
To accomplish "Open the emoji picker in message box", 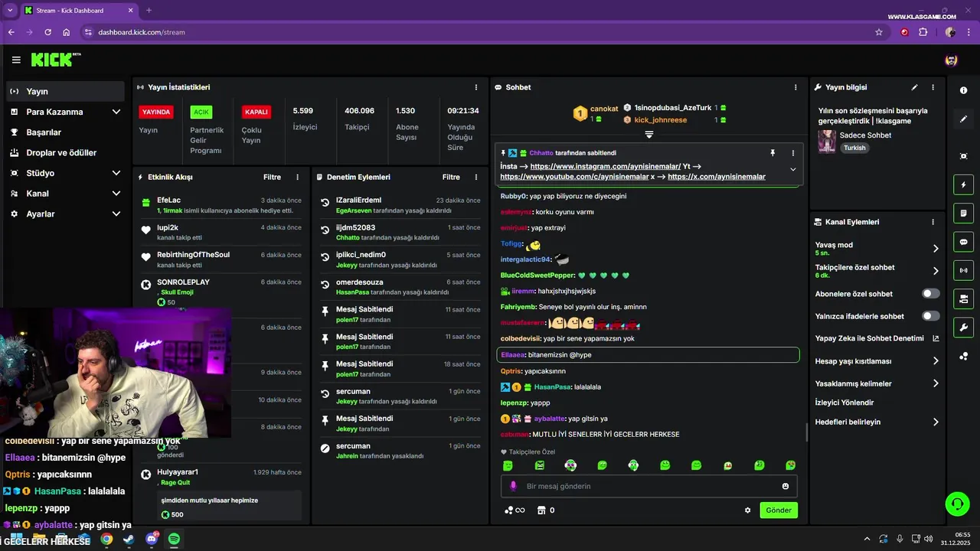I will click(786, 486).
